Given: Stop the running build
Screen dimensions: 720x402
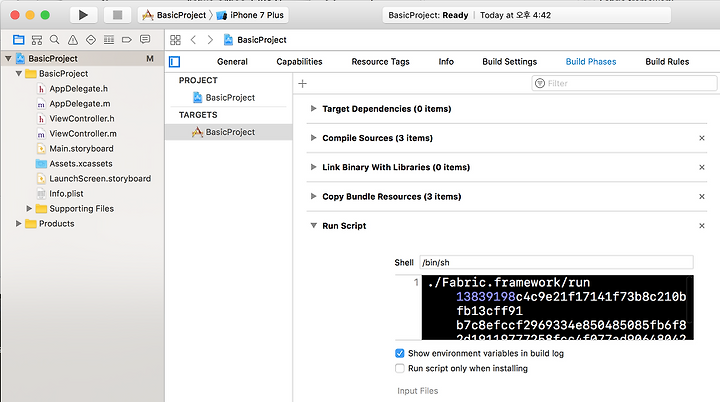Looking at the screenshot, I should (x=118, y=15).
